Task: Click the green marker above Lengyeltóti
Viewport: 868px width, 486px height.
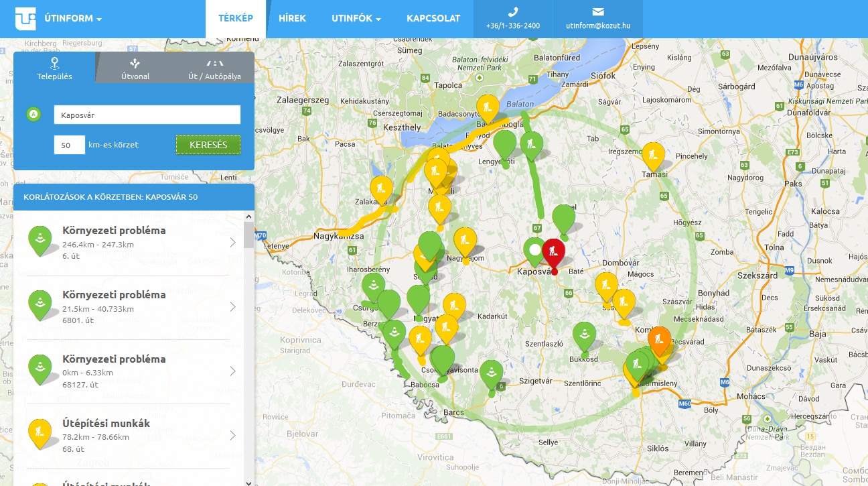Action: coord(504,144)
